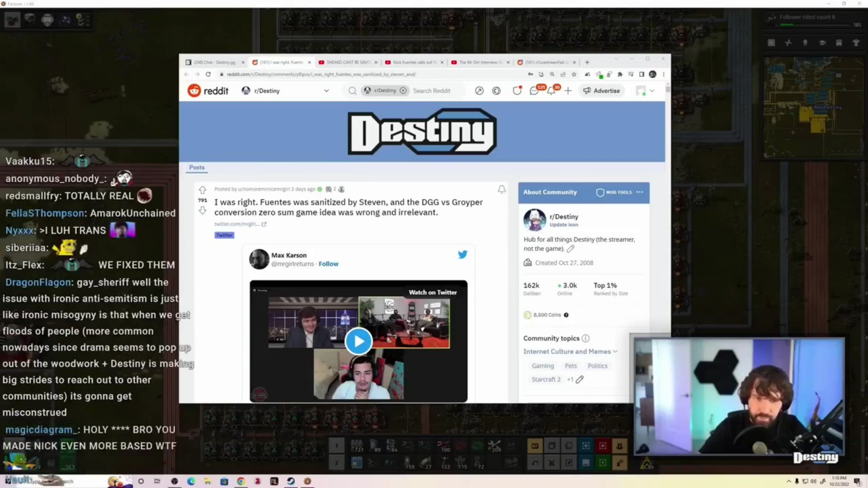Reload the Reddit page
The width and height of the screenshot is (868, 488).
click(x=208, y=74)
